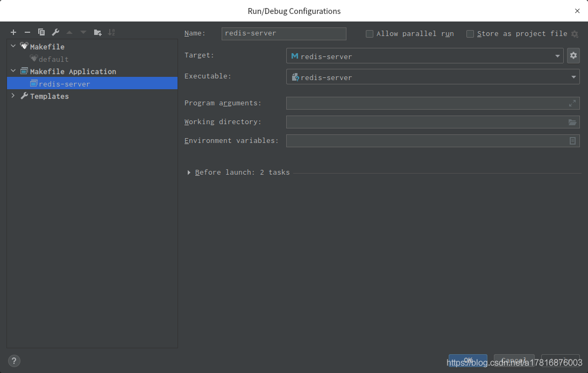The height and width of the screenshot is (373, 588).
Task: Open Edit Templates wrench icon in toolbar
Action: pyautogui.click(x=55, y=33)
